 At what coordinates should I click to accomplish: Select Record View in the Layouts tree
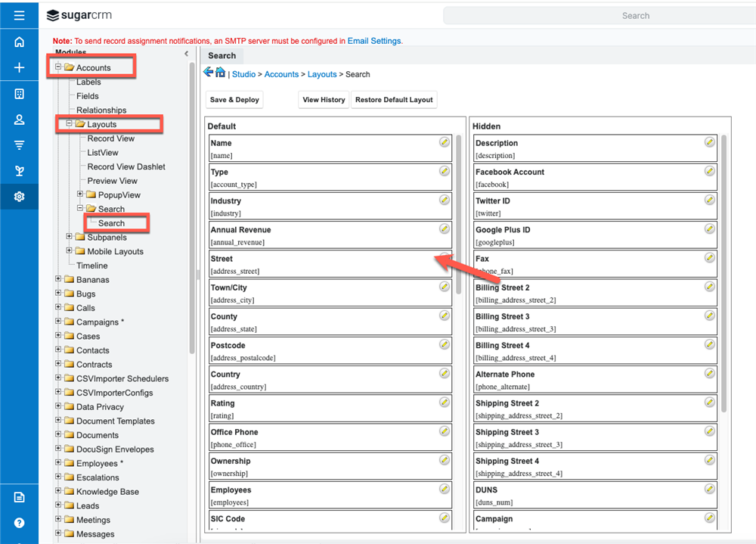pyautogui.click(x=110, y=138)
